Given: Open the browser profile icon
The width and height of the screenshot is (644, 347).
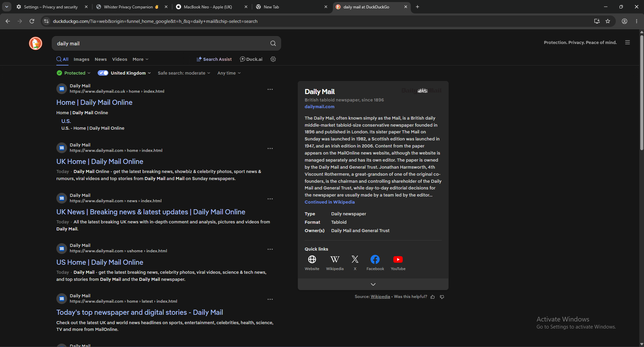Looking at the screenshot, I should point(625,21).
